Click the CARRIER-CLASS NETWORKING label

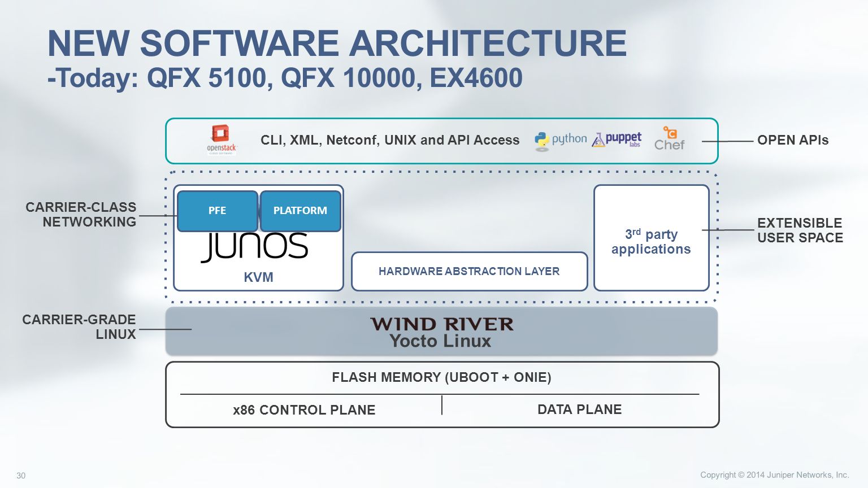(x=81, y=215)
